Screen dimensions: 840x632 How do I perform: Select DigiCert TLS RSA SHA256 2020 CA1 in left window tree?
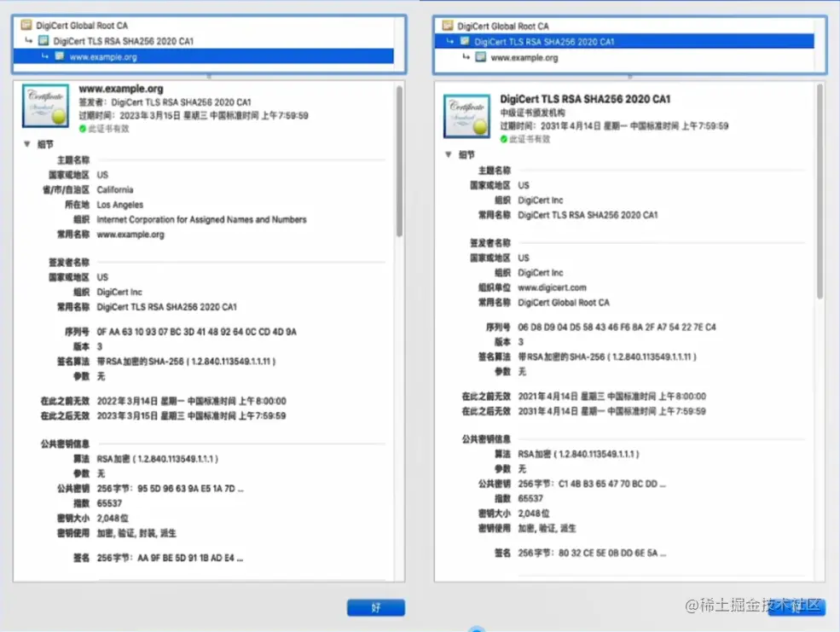tap(123, 41)
